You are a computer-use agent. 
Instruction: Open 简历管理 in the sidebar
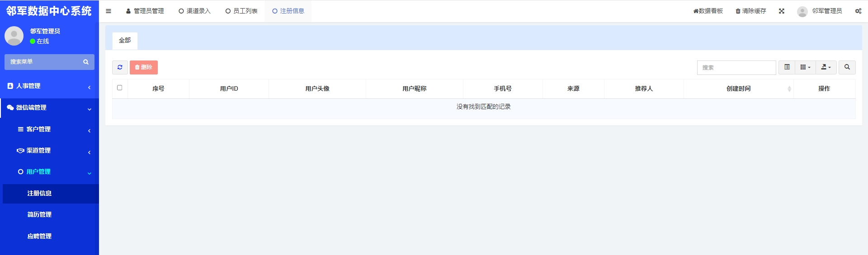click(39, 215)
